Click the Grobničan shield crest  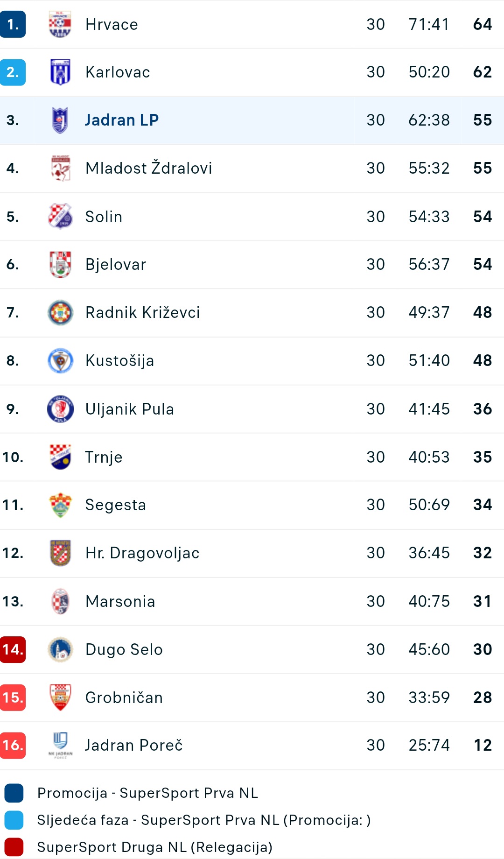click(x=60, y=697)
